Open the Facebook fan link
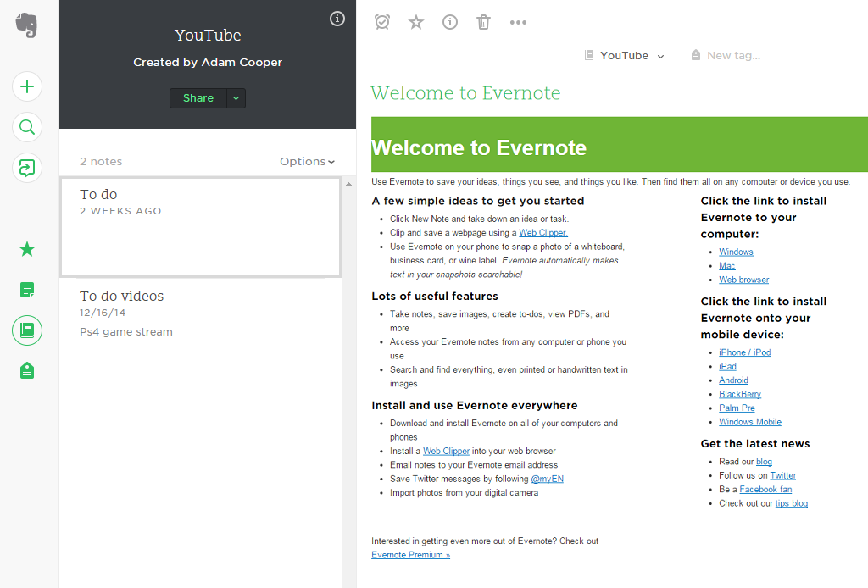Screen dimensions: 868x588 point(765,489)
